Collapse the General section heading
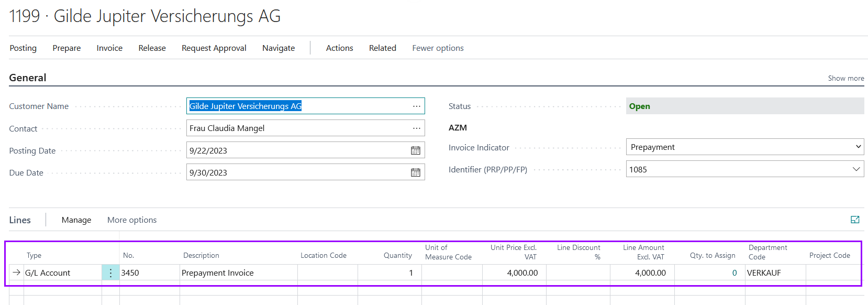Viewport: 868px width, 305px height. [28, 78]
